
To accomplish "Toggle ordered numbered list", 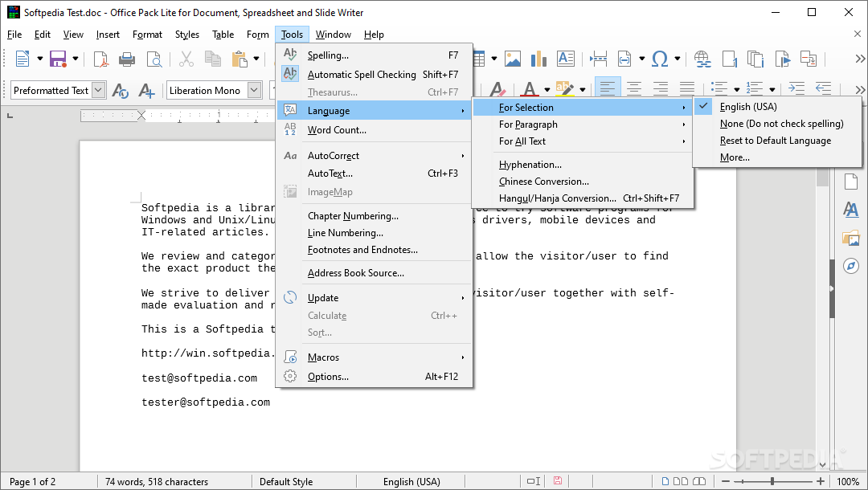I will coord(755,88).
